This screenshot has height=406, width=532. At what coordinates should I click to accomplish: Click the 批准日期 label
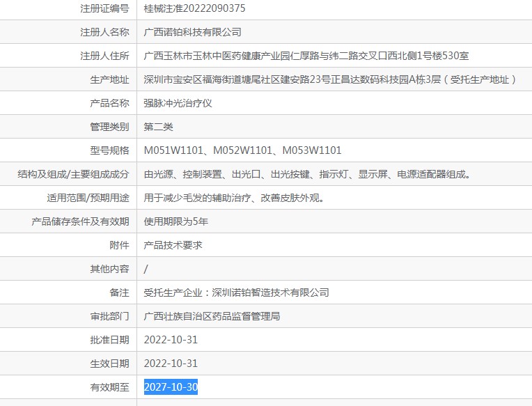tap(109, 340)
